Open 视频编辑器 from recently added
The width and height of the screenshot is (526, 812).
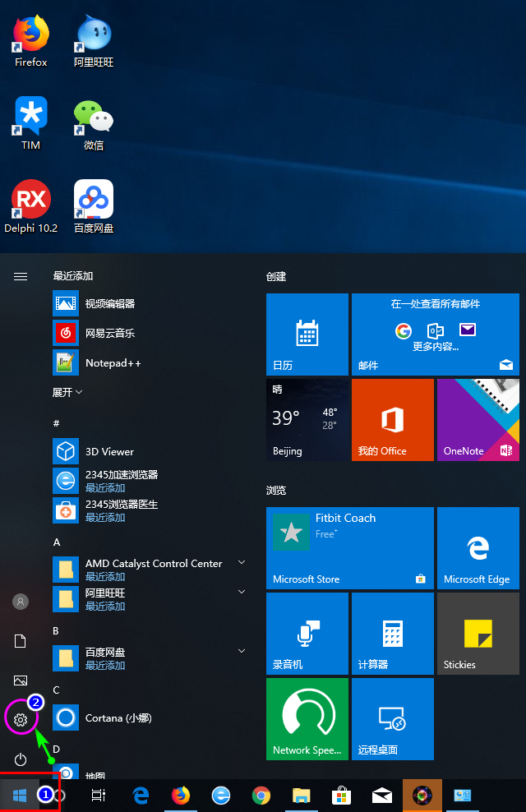(150, 303)
